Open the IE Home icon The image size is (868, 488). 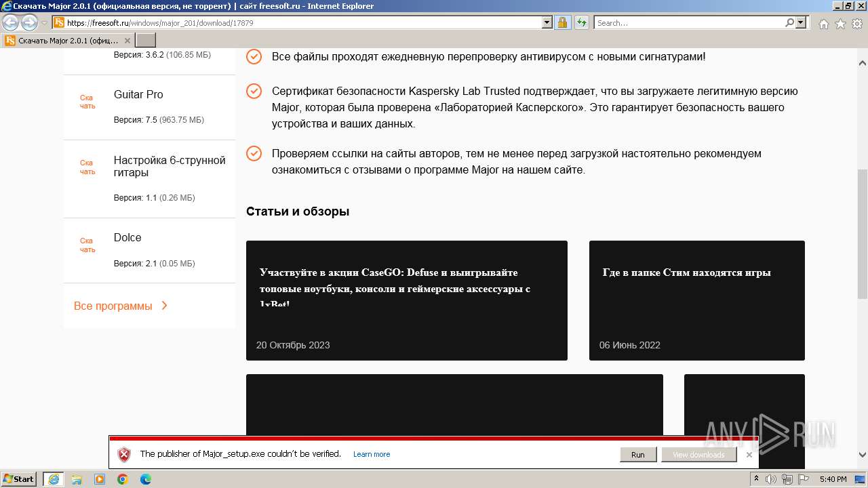click(823, 24)
